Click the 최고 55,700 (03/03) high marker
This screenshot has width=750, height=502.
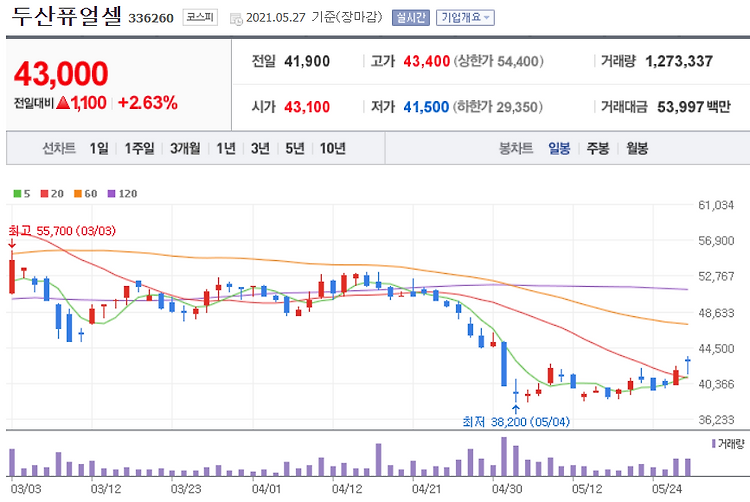[62, 231]
